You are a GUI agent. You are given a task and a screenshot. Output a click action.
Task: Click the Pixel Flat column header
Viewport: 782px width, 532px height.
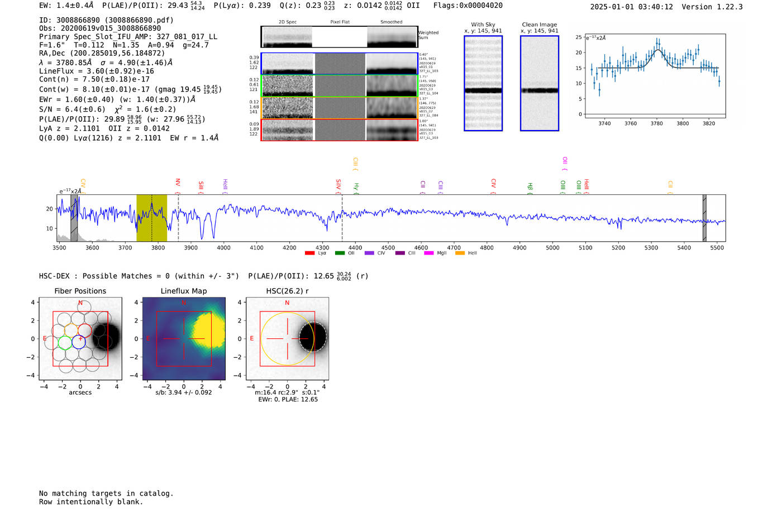coord(340,22)
